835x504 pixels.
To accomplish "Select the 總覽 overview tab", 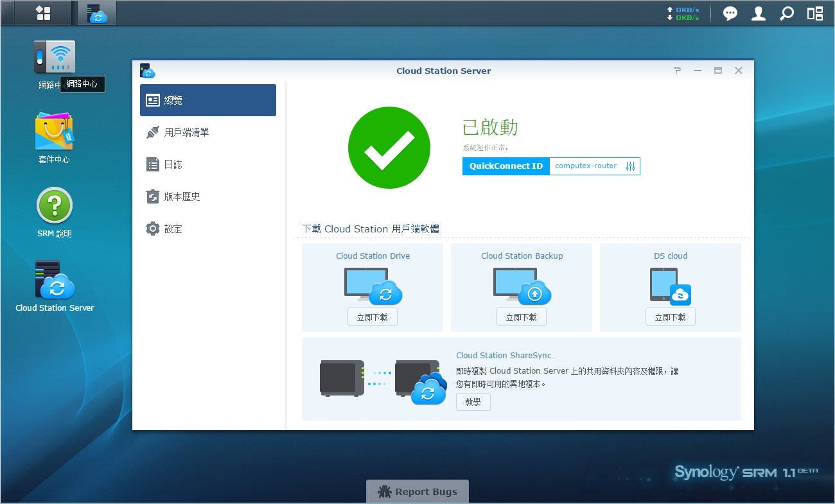I will [208, 100].
